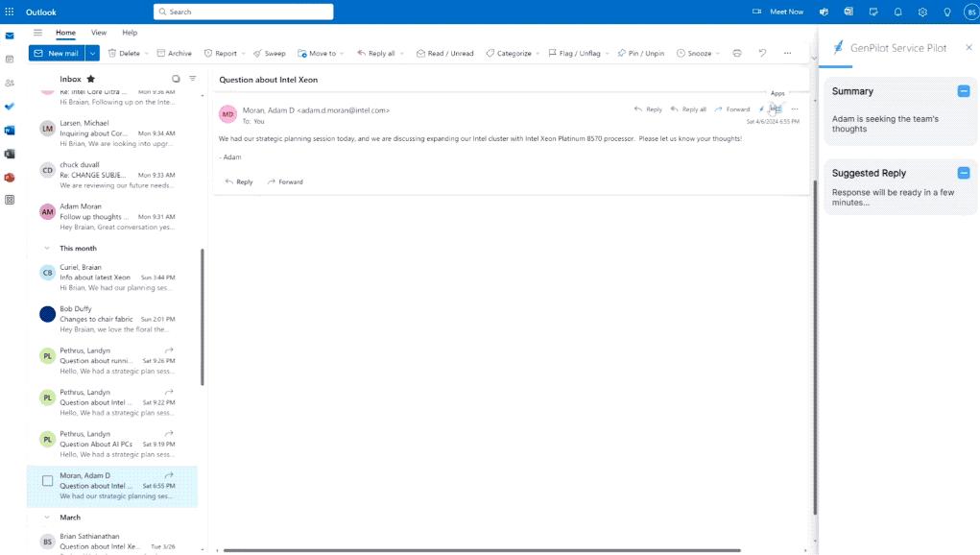
Task: Toggle the navigation pane hamburger icon
Action: [x=38, y=33]
